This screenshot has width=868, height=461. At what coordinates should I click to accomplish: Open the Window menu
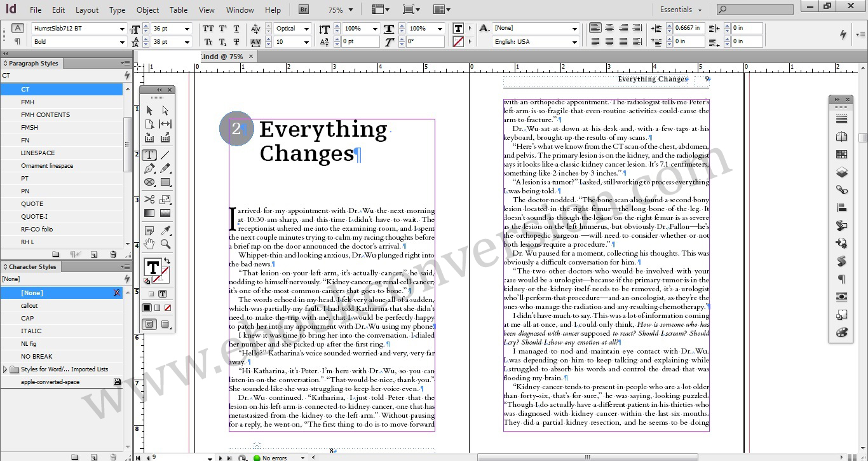240,10
